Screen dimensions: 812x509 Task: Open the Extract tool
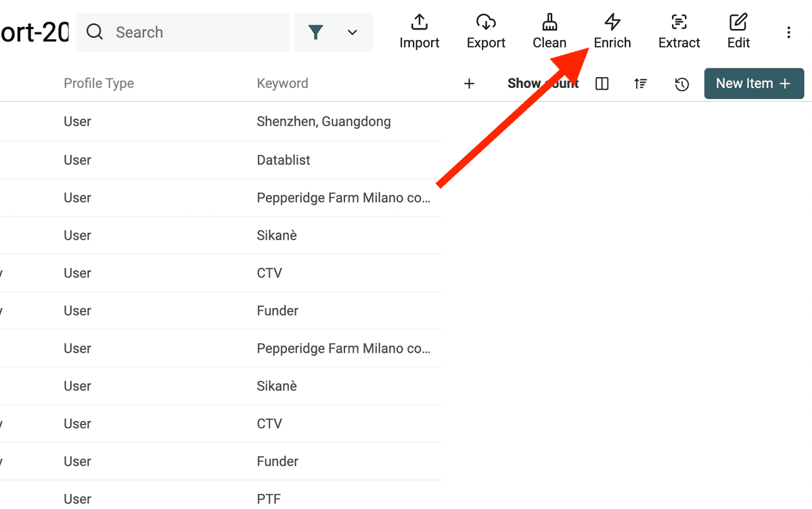click(679, 32)
